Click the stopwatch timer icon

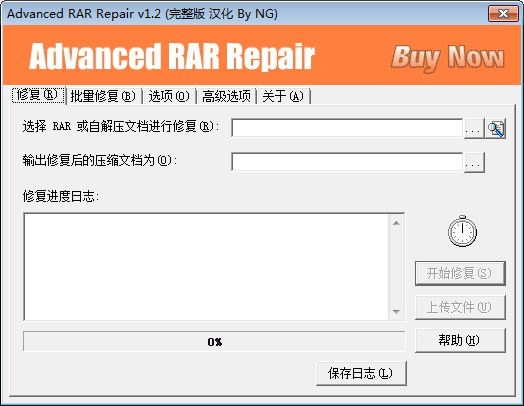point(462,231)
